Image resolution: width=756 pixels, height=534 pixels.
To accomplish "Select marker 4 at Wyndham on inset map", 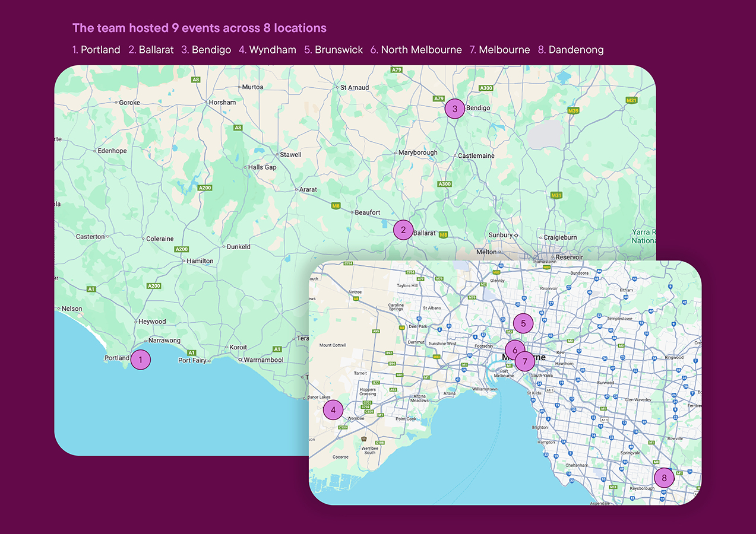I will [x=333, y=409].
